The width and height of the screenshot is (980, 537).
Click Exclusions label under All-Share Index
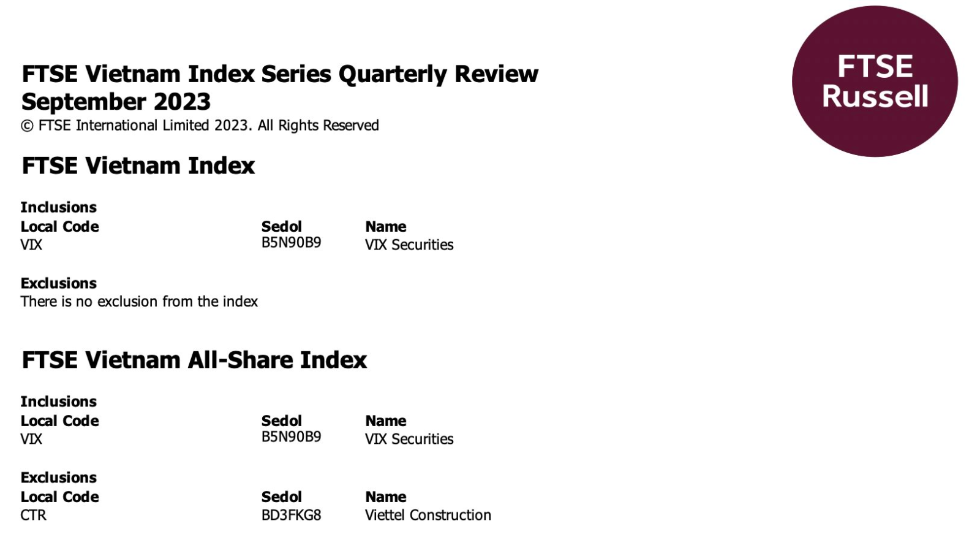pyautogui.click(x=58, y=478)
